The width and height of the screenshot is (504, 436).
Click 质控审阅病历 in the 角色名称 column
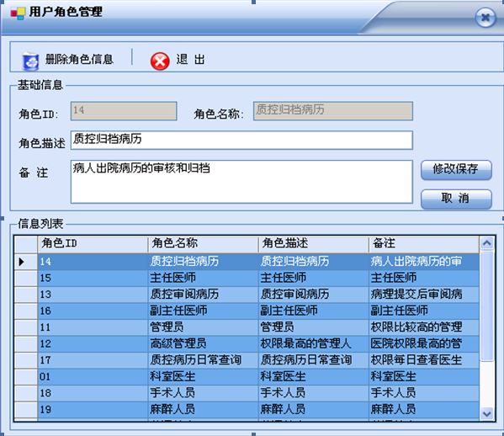point(203,295)
